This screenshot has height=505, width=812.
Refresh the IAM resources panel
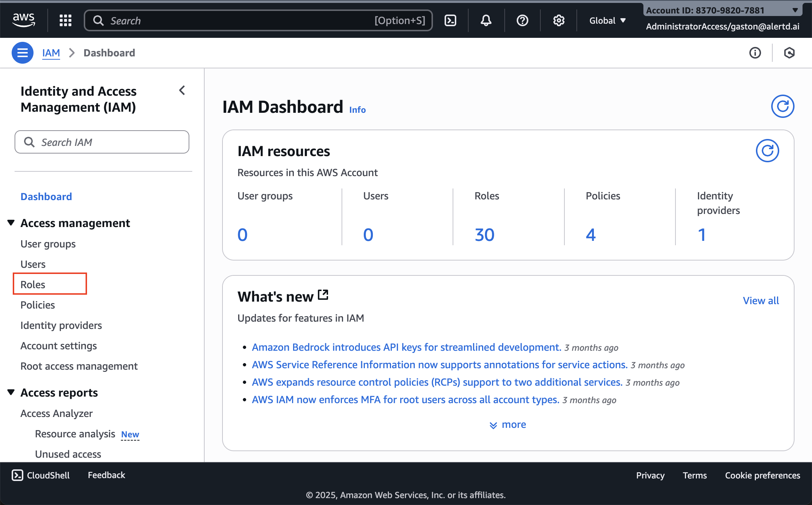point(768,150)
